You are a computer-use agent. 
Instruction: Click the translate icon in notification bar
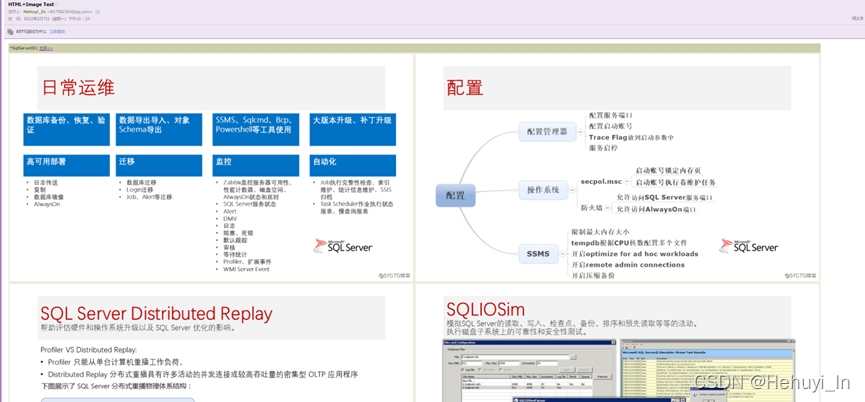point(11,31)
